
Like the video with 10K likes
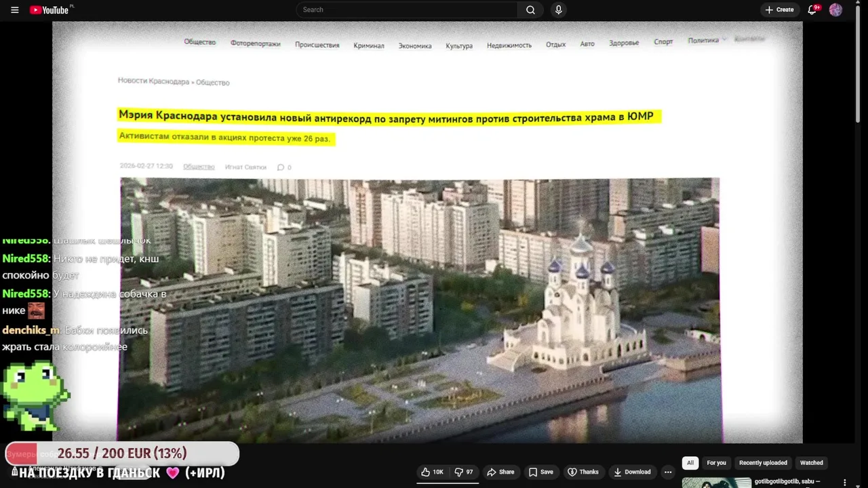pos(433,472)
